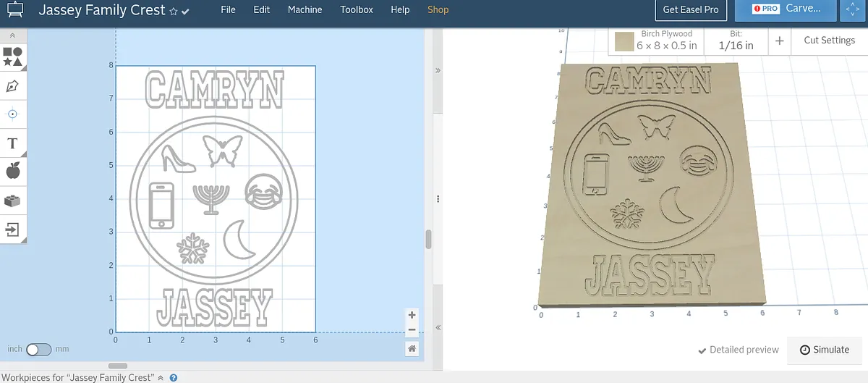868x383 pixels.
Task: Select the Text tool
Action: [x=12, y=143]
